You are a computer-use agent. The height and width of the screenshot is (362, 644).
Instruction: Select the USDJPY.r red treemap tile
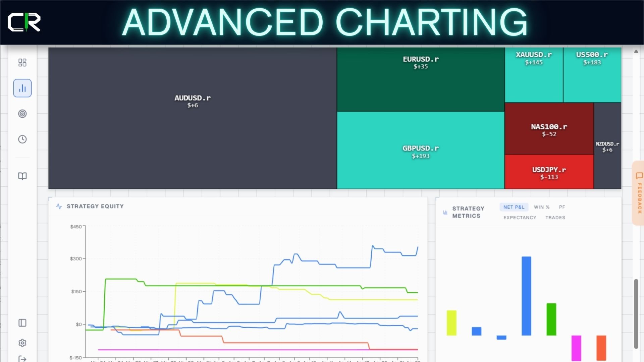coord(549,172)
